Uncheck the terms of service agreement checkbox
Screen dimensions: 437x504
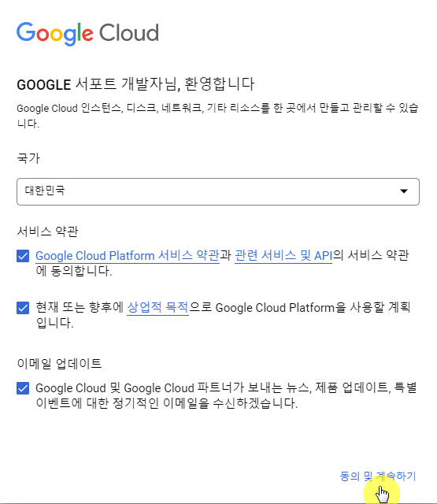23,256
